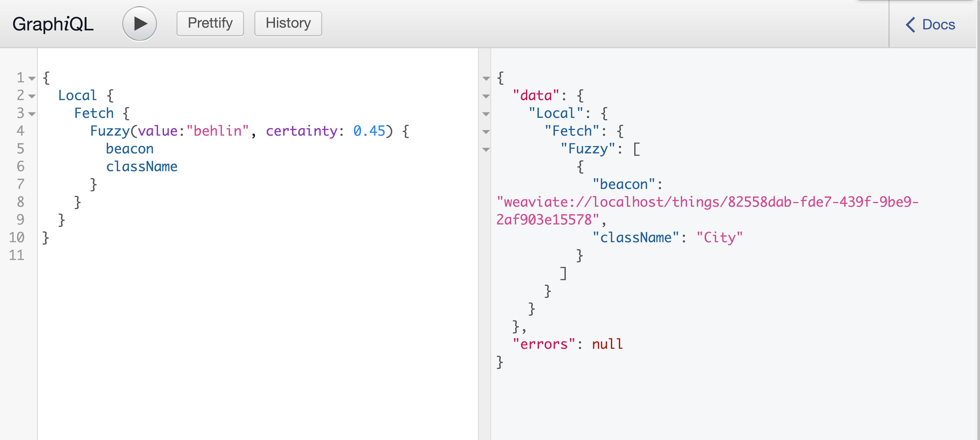Click the className field on line 6
This screenshot has width=980, height=440.
click(x=142, y=166)
